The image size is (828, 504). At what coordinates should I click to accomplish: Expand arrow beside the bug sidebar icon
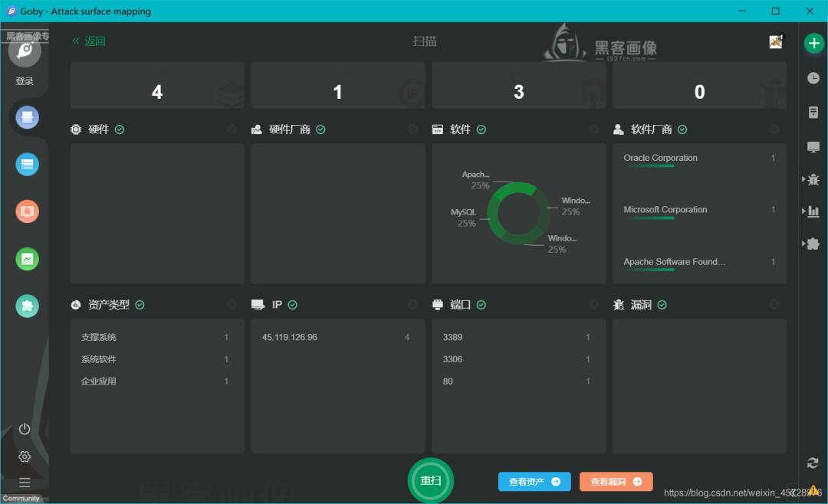pos(803,179)
